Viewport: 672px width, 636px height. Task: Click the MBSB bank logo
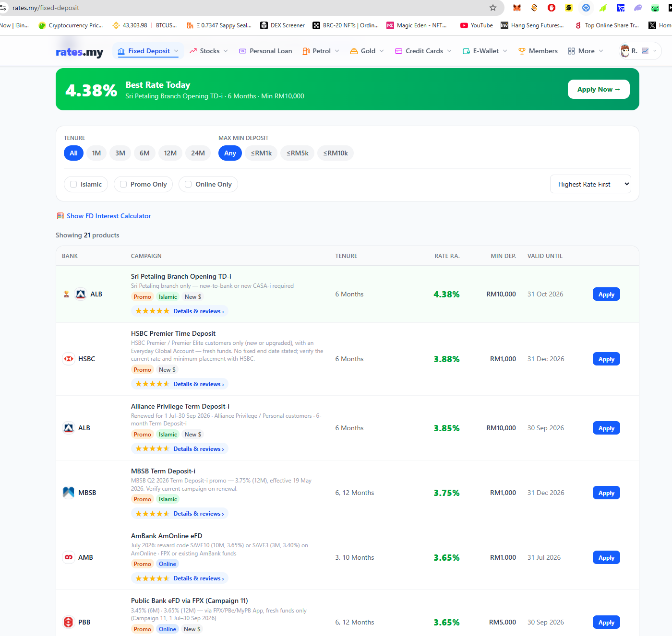click(x=69, y=493)
